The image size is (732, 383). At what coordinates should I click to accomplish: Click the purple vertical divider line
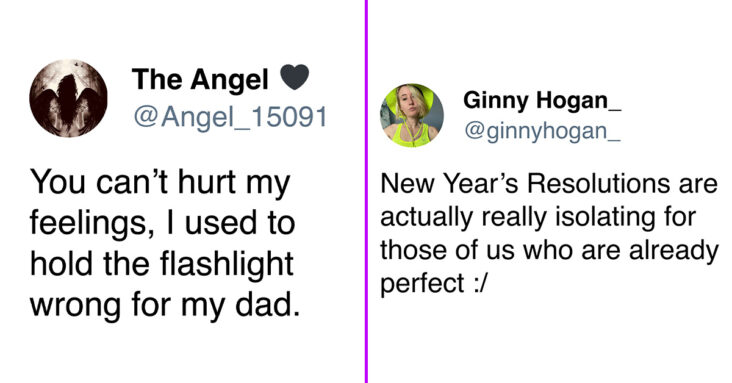coord(366,192)
